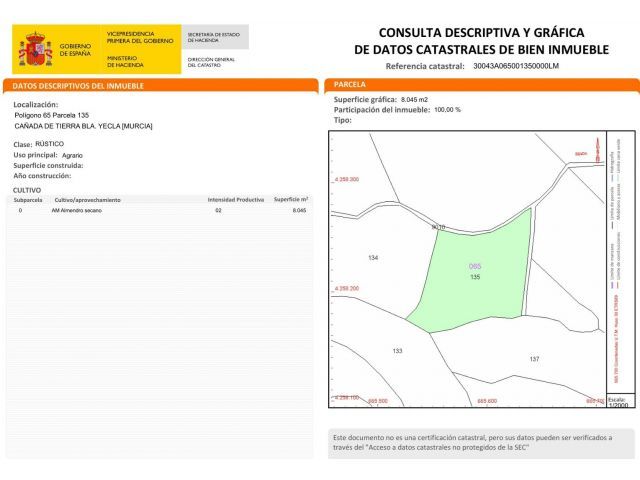Click the 'Localización:' label

pyautogui.click(x=36, y=104)
